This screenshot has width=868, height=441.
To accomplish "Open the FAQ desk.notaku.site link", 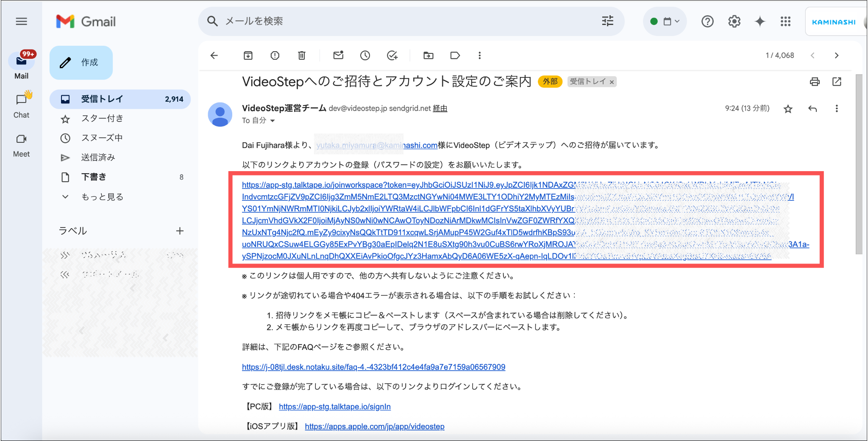I will click(x=373, y=367).
